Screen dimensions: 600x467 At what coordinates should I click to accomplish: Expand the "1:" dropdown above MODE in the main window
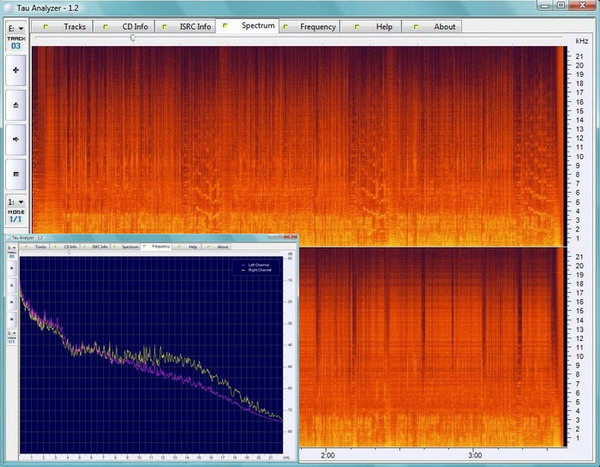[15, 201]
